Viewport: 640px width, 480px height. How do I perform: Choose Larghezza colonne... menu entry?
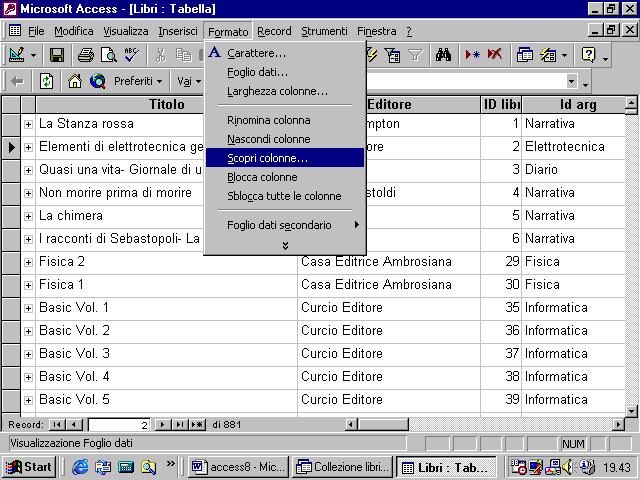pyautogui.click(x=285, y=91)
